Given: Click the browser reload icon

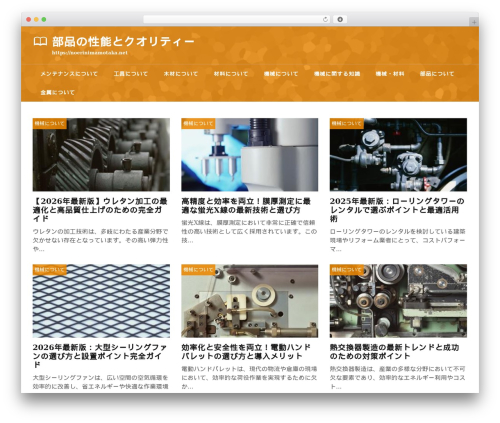Looking at the screenshot, I should [x=325, y=20].
